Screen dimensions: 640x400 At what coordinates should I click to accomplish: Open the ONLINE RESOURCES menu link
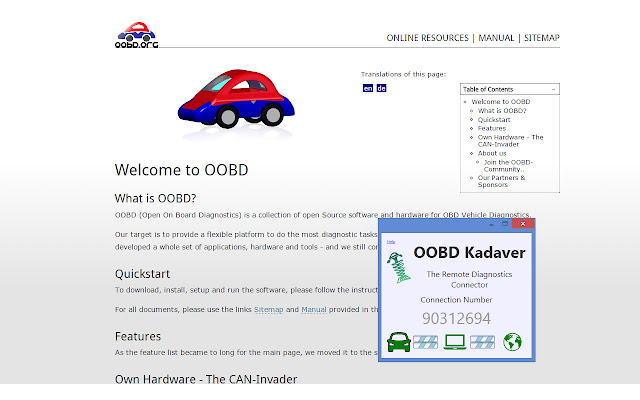click(427, 38)
